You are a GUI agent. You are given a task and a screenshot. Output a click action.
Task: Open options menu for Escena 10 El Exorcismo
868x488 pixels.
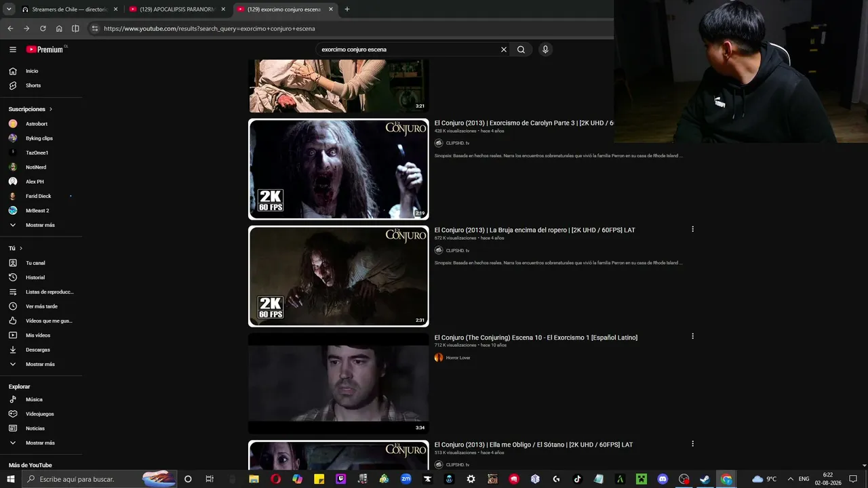point(692,336)
